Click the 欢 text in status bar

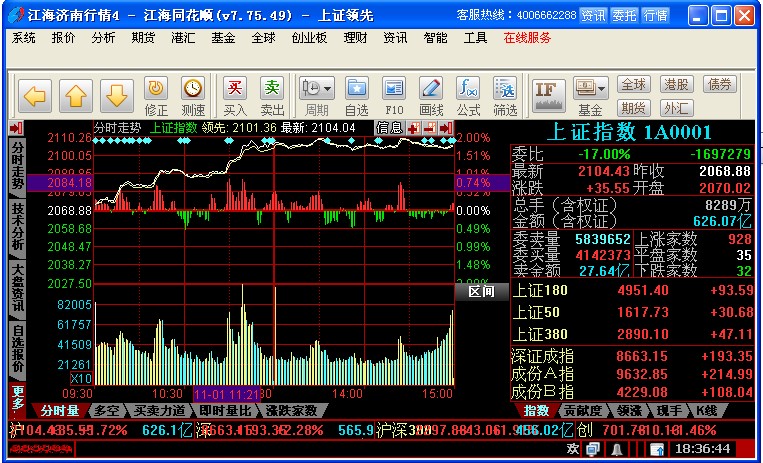tap(573, 449)
